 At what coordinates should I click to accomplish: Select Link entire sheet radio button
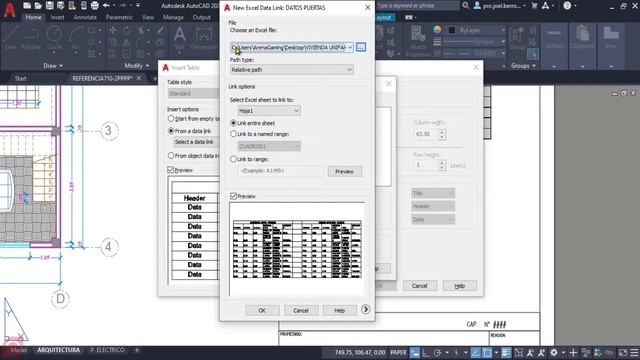coord(233,123)
